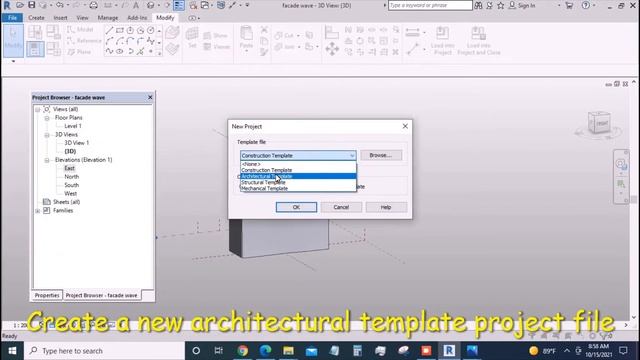
Task: Collapse the Views (all) tree node
Action: 38,109
